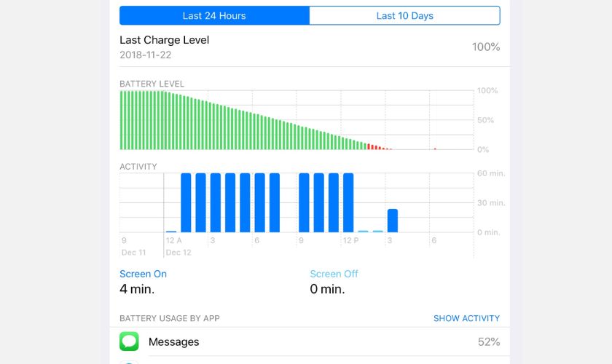Image resolution: width=612 pixels, height=364 pixels.
Task: Tap the short activity bar at 3 PM
Action: pyautogui.click(x=393, y=221)
